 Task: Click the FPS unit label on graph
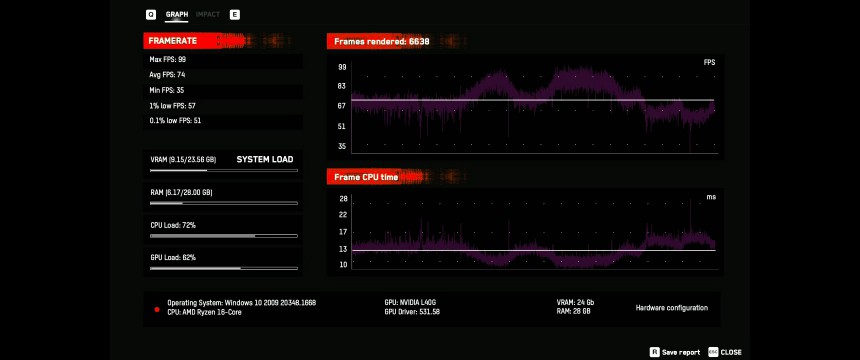click(x=709, y=63)
